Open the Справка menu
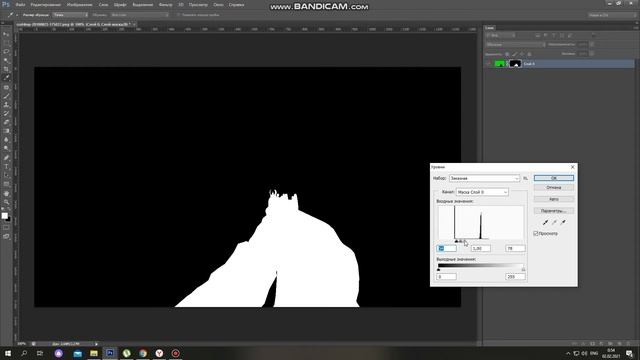Viewport: 640px width, 360px height. click(x=236, y=5)
